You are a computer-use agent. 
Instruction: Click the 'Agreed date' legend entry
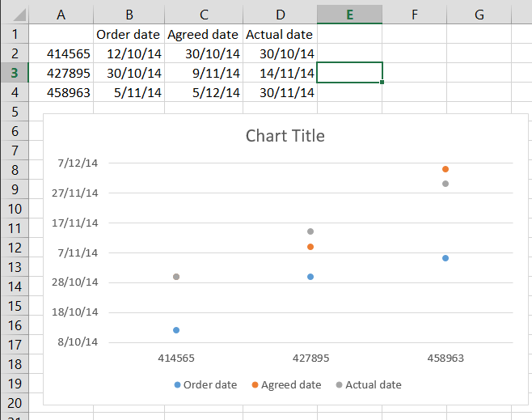tap(286, 384)
